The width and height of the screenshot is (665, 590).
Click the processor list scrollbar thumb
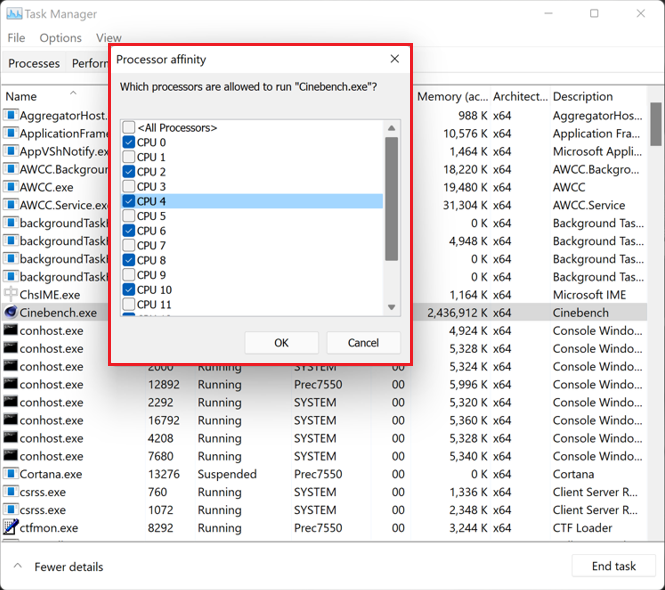391,199
